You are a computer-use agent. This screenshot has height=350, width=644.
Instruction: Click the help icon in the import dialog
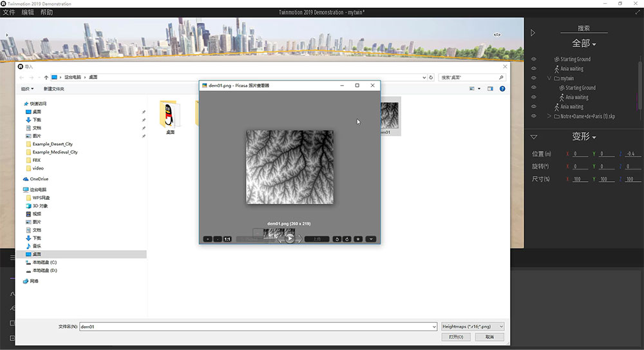pos(502,88)
